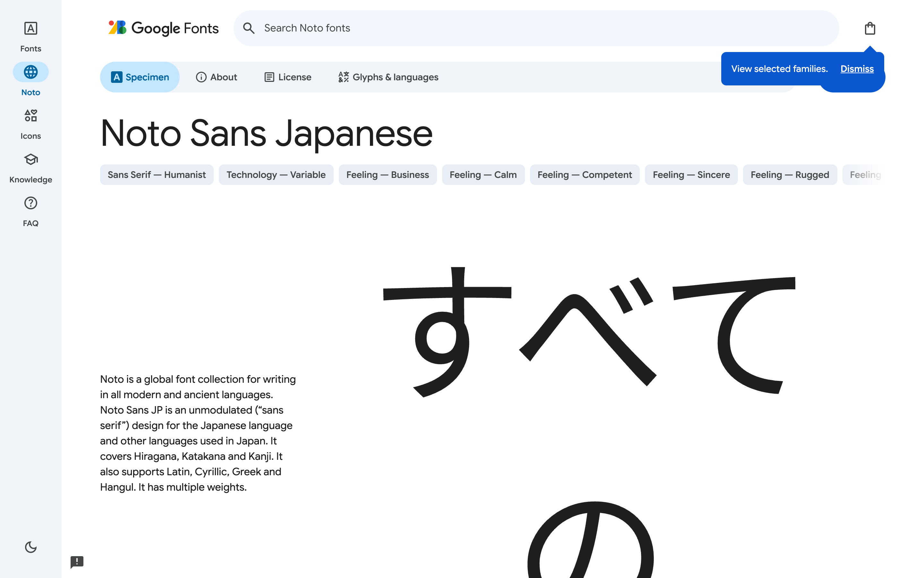Select the Feeling — Business tag

pyautogui.click(x=388, y=175)
